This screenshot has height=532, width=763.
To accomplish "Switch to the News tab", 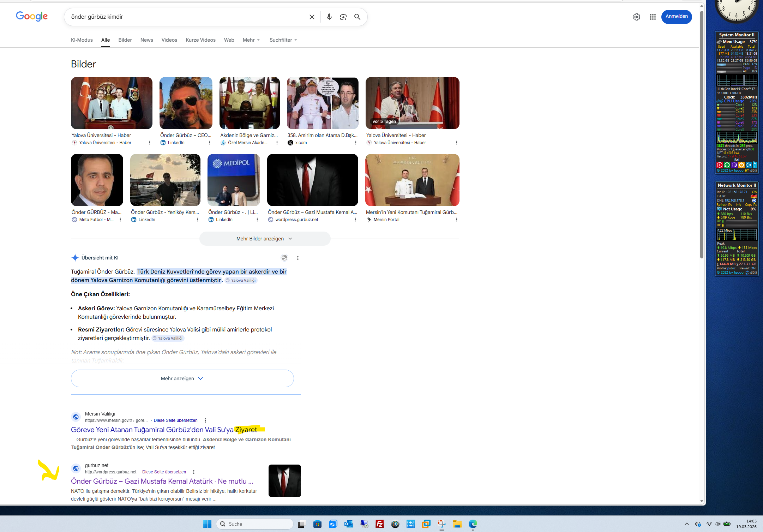I will pyautogui.click(x=146, y=40).
